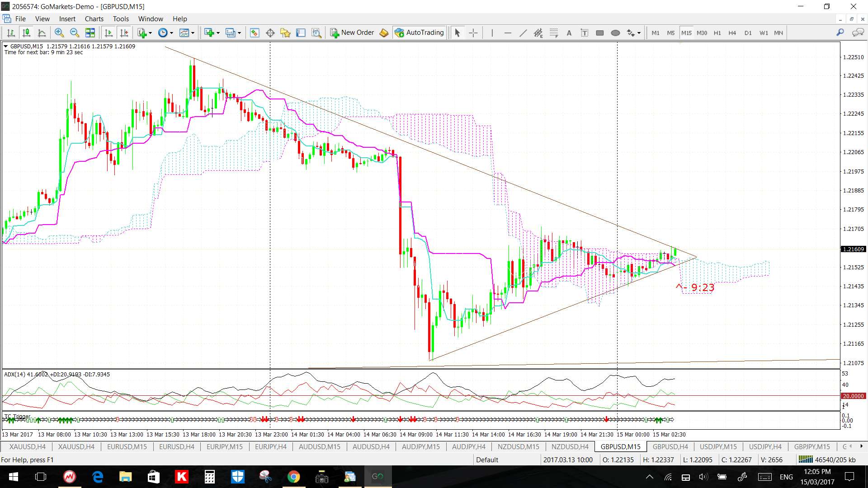Select the ellipse drawing tool
Screen dimensions: 868x488
615,33
